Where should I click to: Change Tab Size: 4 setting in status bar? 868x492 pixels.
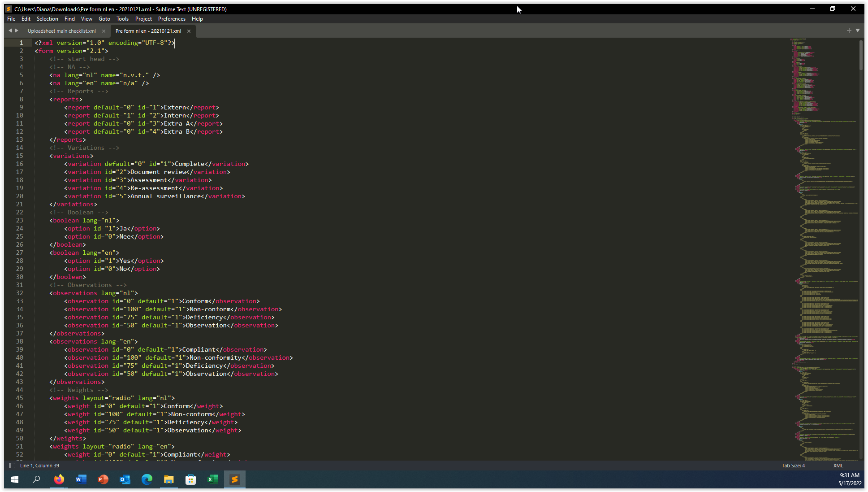click(793, 466)
